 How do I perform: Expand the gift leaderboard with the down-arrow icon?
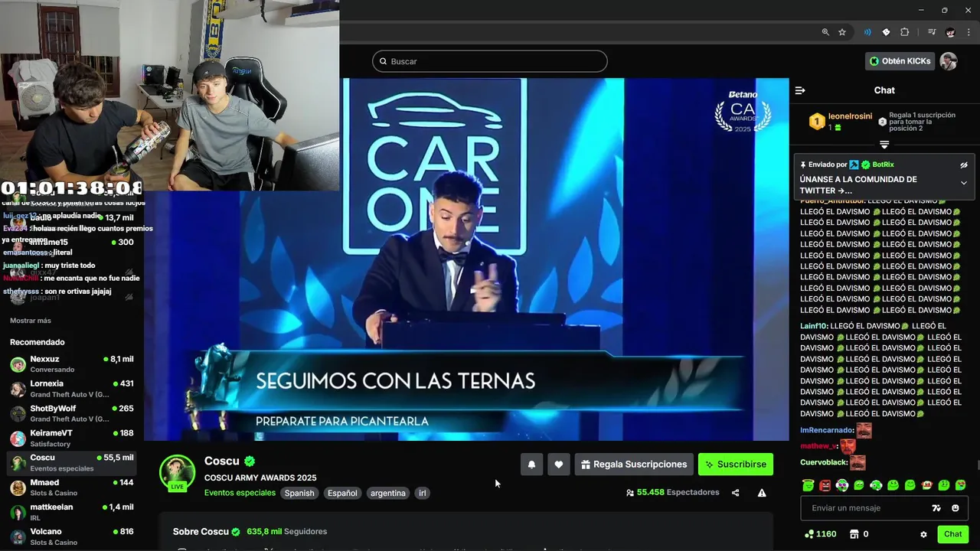click(x=884, y=145)
